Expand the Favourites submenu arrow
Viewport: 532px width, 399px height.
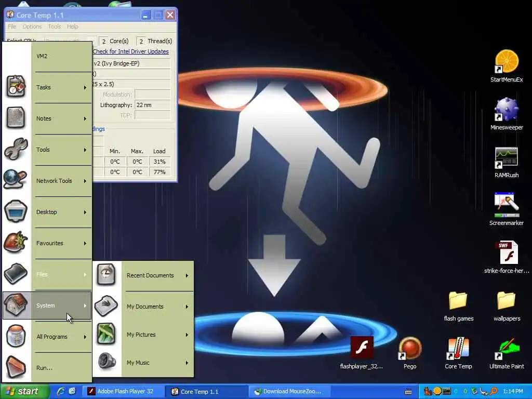point(85,243)
